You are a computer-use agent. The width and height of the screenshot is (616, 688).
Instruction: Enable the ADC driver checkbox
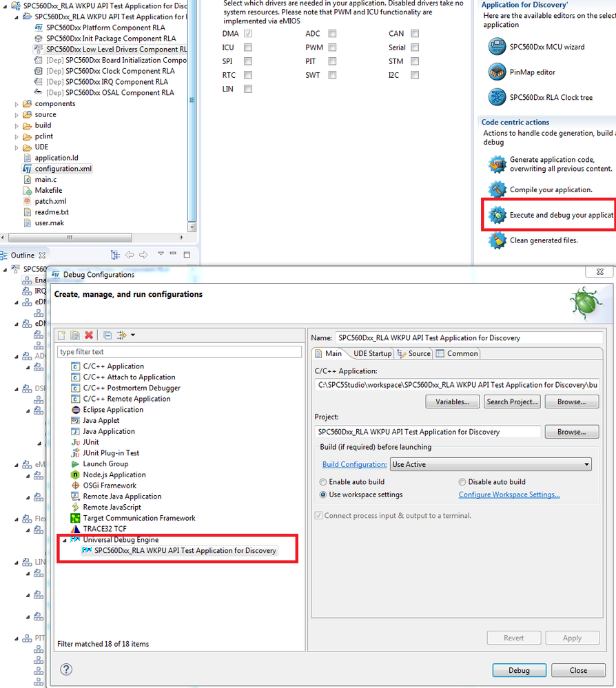pyautogui.click(x=332, y=33)
